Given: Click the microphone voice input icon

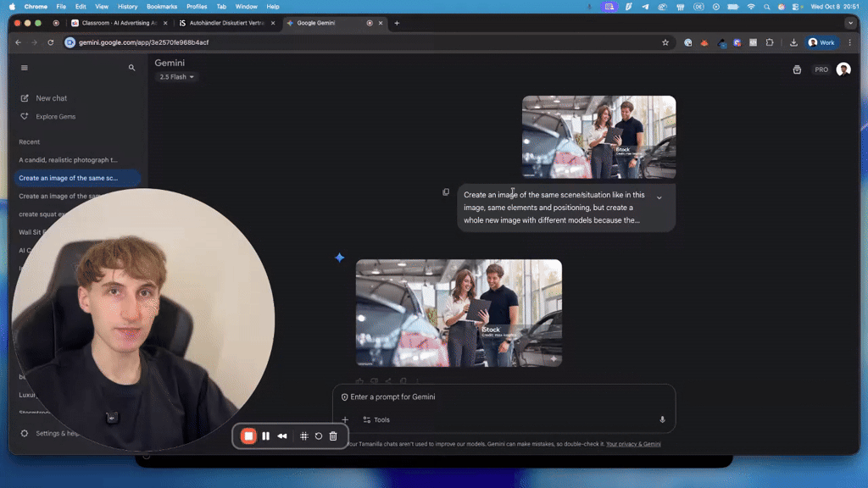Looking at the screenshot, I should click(x=662, y=420).
